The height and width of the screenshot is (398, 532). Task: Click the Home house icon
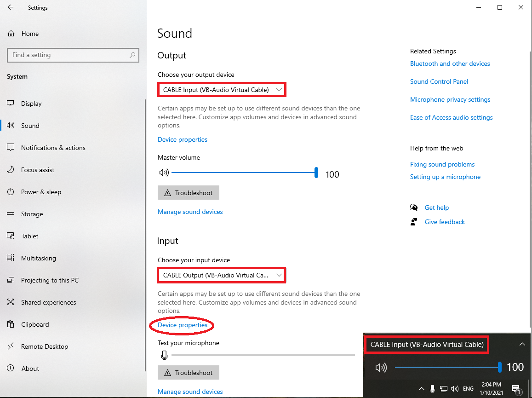11,33
